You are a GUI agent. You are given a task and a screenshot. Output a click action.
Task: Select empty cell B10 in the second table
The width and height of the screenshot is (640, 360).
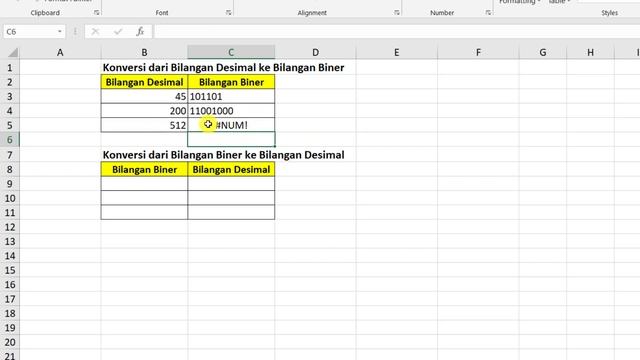pyautogui.click(x=144, y=198)
